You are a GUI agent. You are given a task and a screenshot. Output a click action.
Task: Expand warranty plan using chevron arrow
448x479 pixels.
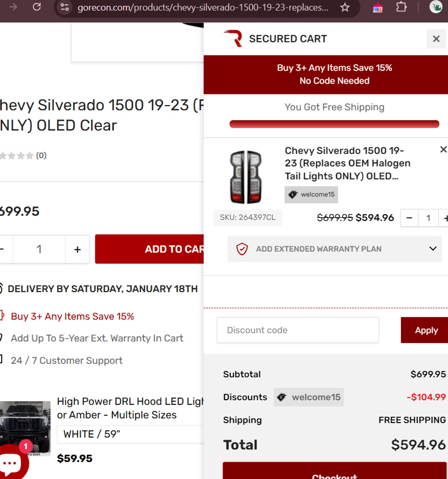[433, 249]
